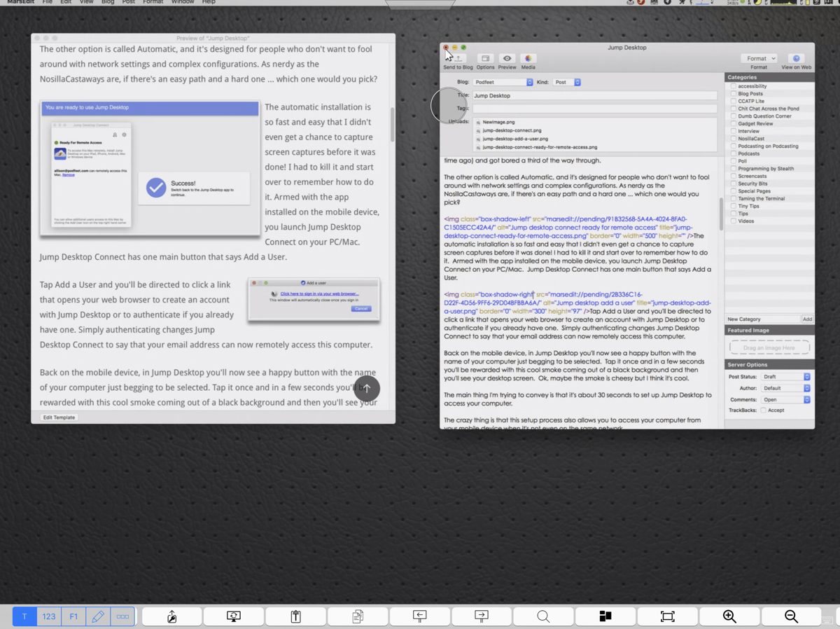This screenshot has height=629, width=840.
Task: Click the View on Web icon
Action: click(x=796, y=59)
